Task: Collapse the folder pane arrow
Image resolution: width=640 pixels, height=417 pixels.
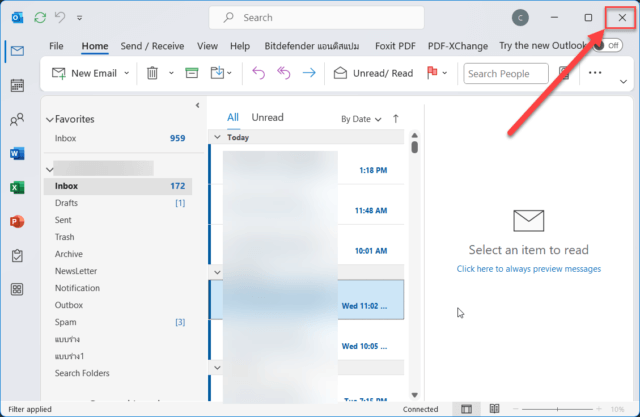Action: click(198, 105)
